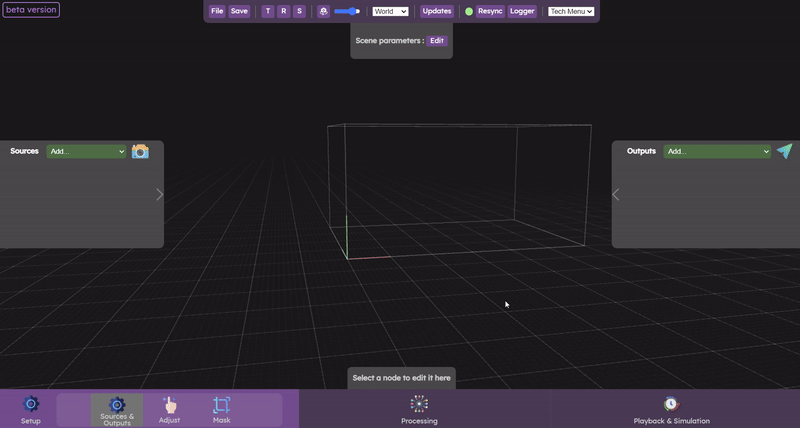Click the paper plane icon beside Outputs
This screenshot has height=428, width=800.
point(785,151)
